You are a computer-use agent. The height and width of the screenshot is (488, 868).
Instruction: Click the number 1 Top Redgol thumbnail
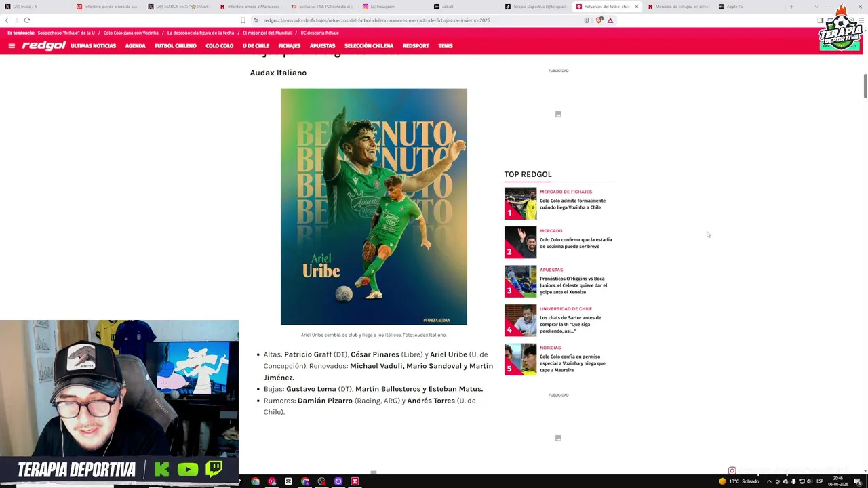pyautogui.click(x=520, y=203)
